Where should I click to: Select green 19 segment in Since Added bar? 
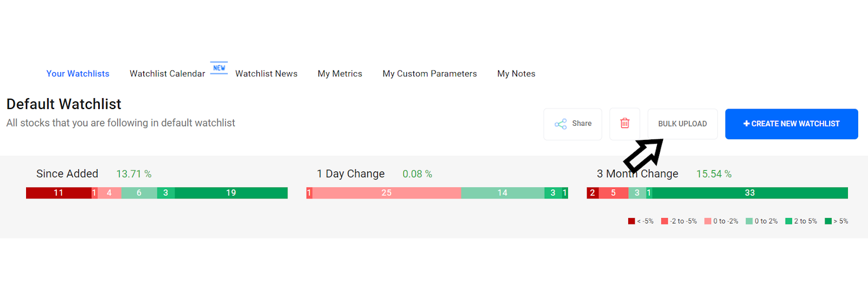coord(231,193)
